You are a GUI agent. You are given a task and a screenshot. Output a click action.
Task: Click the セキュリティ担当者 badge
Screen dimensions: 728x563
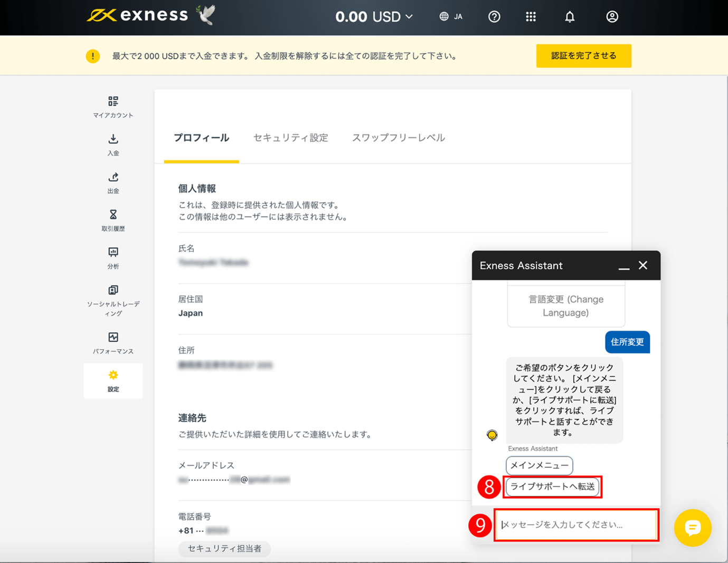point(224,549)
